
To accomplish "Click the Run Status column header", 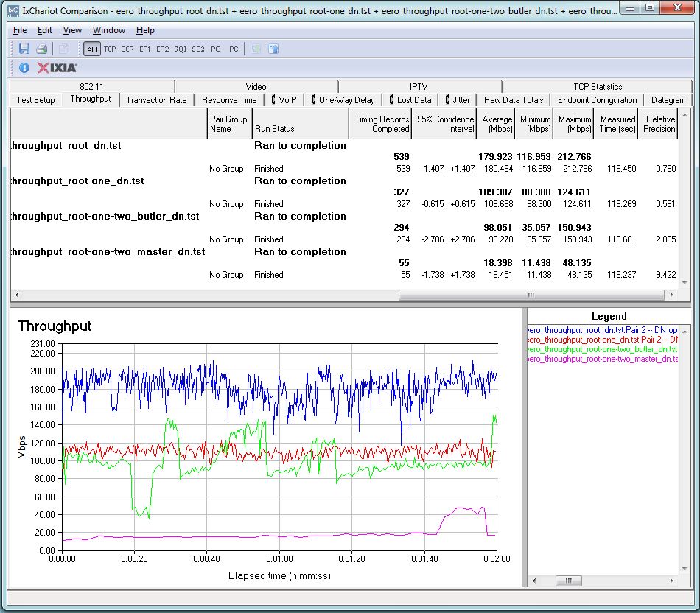I will point(300,124).
